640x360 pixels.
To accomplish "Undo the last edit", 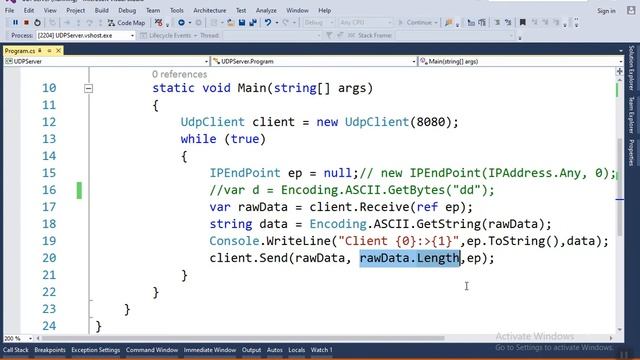I will click(x=268, y=23).
